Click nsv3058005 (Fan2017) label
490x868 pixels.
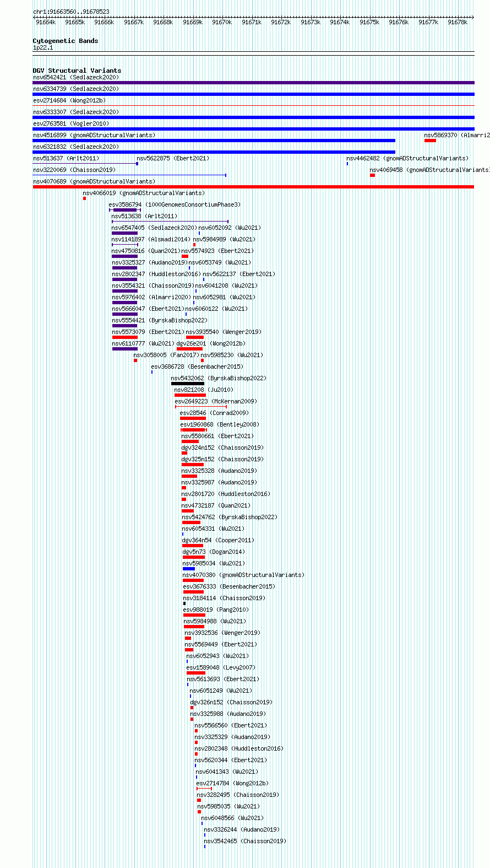point(166,355)
